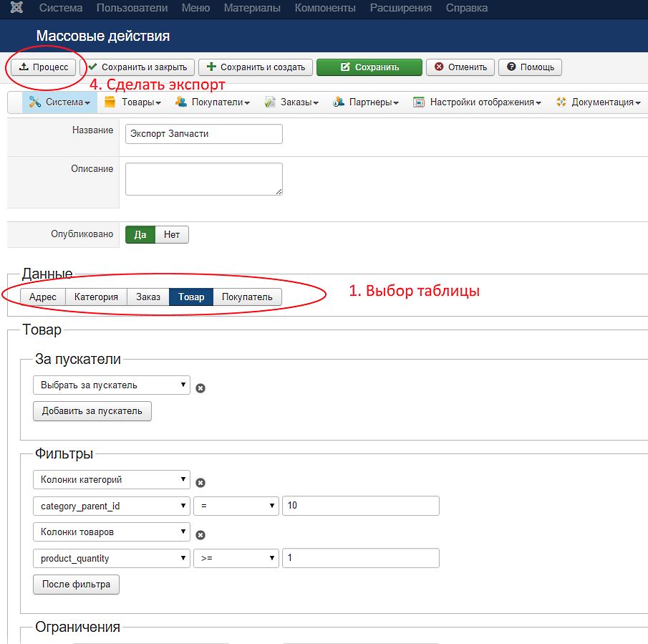Click the Заказы document icon
The image size is (648, 644).
(270, 102)
